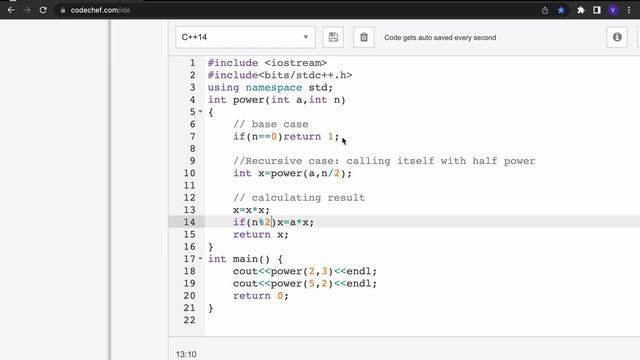Collapse the main function fold at line 17
The image size is (640, 360).
pyautogui.click(x=200, y=258)
